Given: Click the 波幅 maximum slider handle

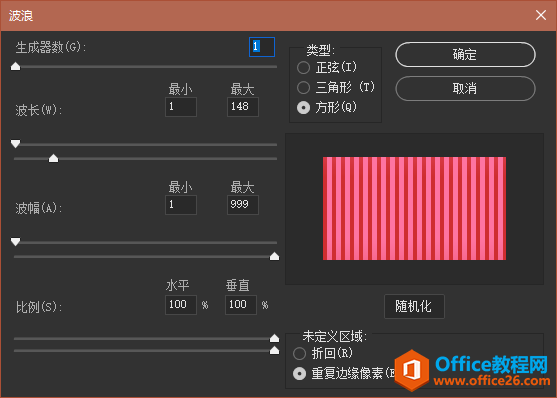Looking at the screenshot, I should 274,256.
